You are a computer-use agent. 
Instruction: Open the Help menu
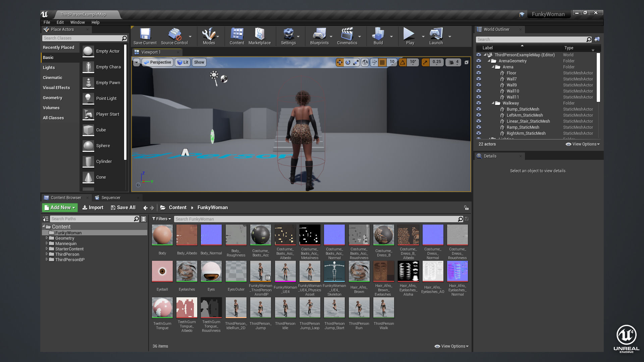96,22
